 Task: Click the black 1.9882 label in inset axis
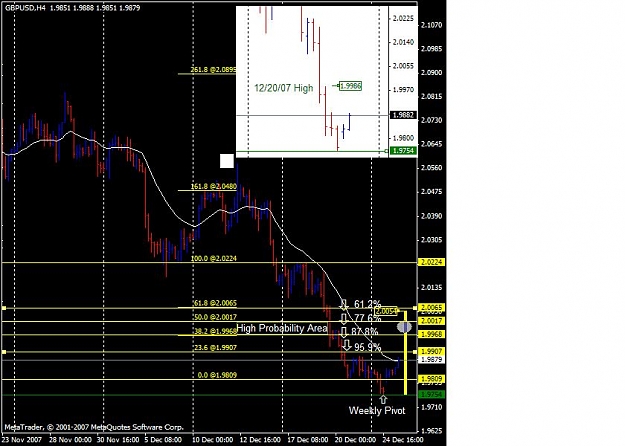[403, 115]
